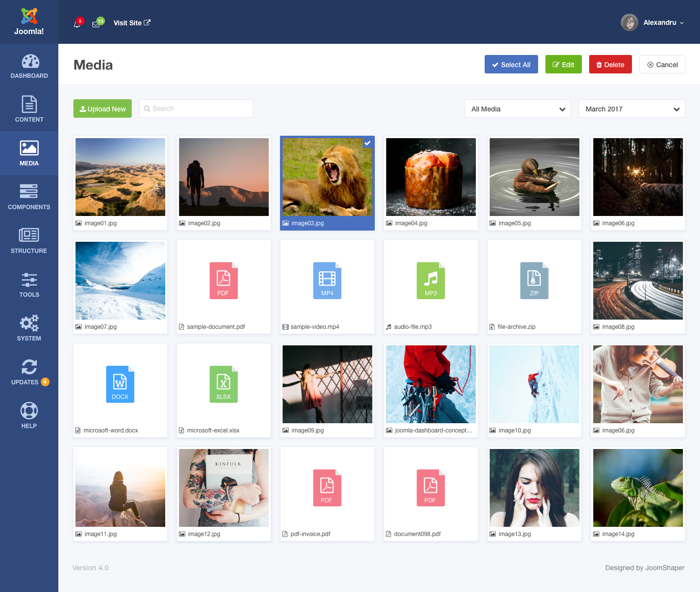The width and height of the screenshot is (700, 592).
Task: Click the Upload New button
Action: tap(103, 109)
